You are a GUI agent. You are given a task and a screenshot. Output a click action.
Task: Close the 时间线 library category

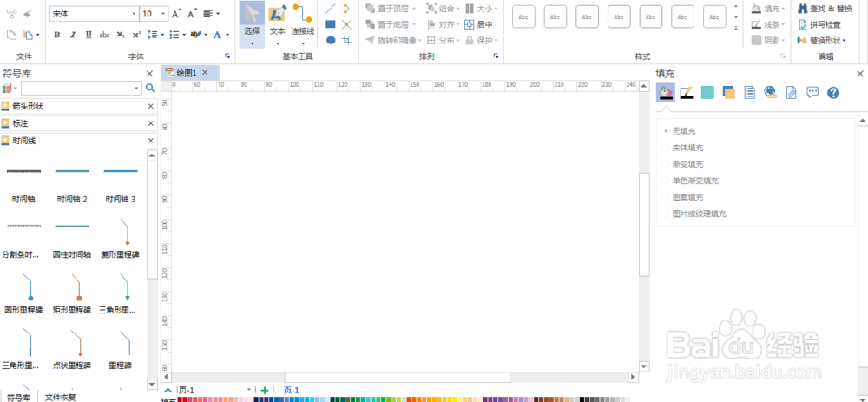(150, 141)
